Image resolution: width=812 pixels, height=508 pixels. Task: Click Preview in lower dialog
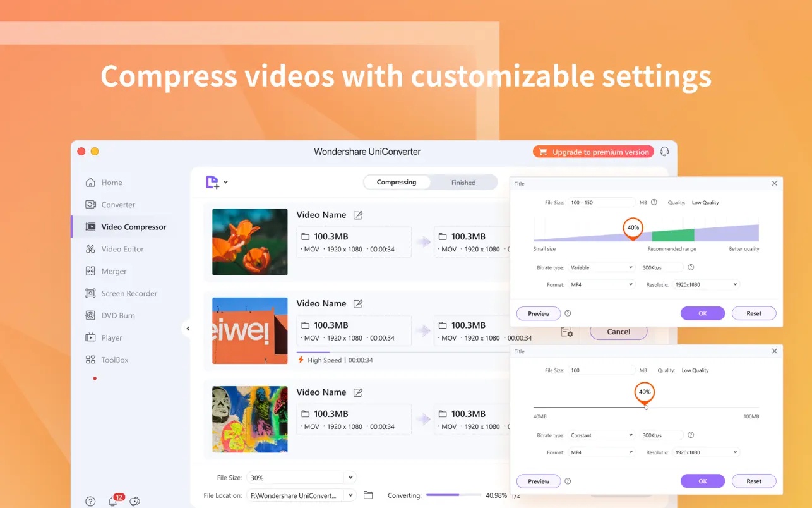(539, 481)
